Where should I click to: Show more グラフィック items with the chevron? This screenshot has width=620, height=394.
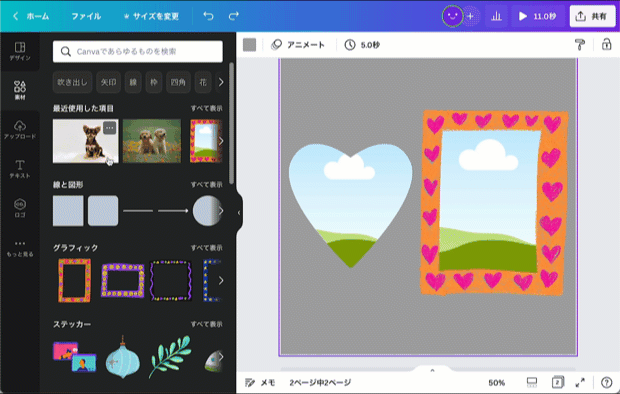point(221,280)
